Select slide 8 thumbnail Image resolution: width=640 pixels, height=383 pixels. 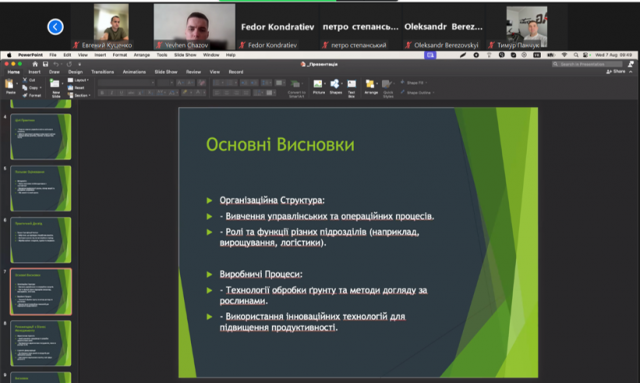point(40,343)
